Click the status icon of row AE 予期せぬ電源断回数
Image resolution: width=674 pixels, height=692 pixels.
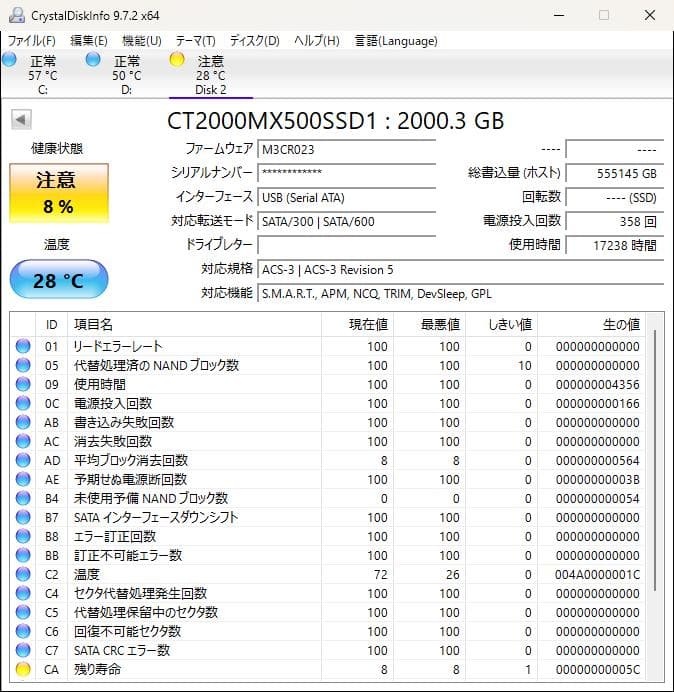pos(23,479)
